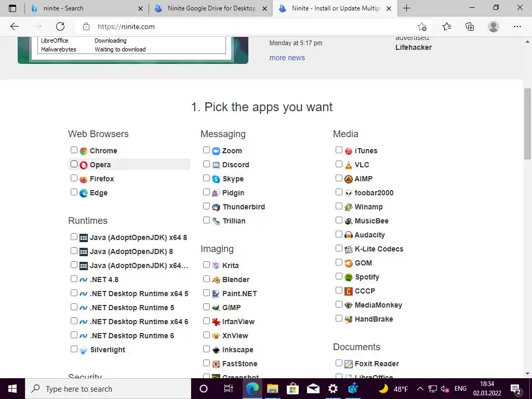Click the Edge icon in Web Browsers
The image size is (532, 399).
[x=84, y=193]
